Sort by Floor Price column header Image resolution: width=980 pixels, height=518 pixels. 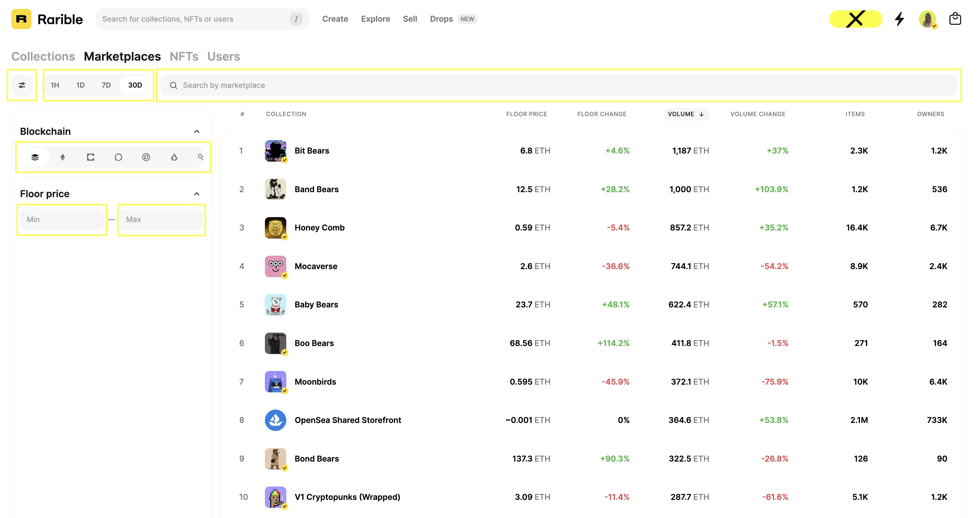click(x=527, y=114)
